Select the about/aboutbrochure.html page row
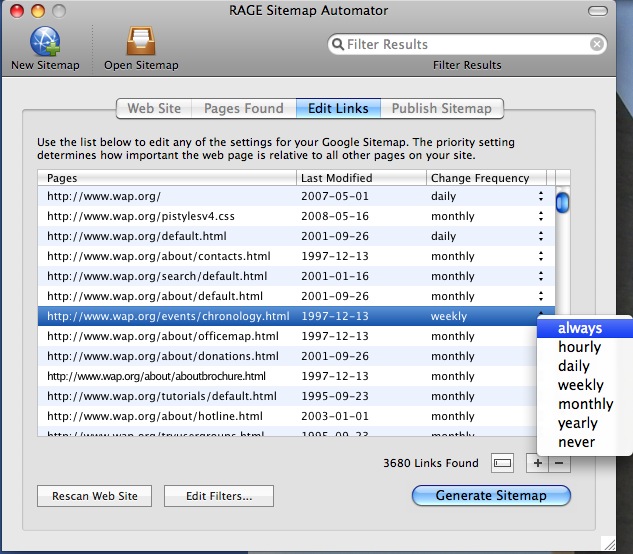This screenshot has width=633, height=554. [x=287, y=376]
